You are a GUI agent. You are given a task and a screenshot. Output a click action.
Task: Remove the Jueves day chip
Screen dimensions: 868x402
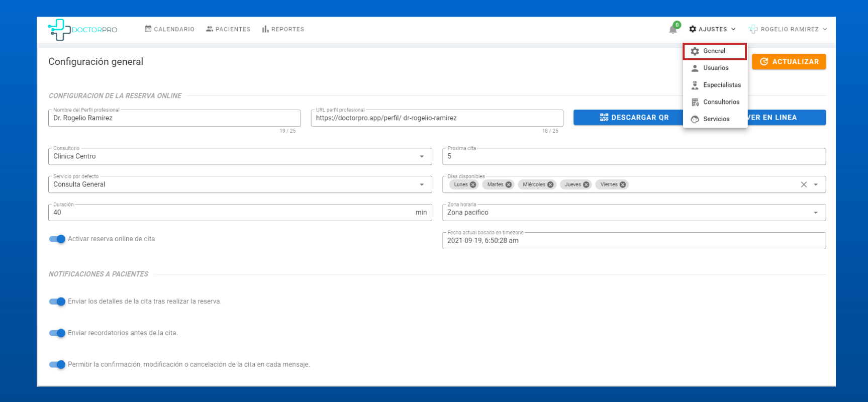coord(586,185)
